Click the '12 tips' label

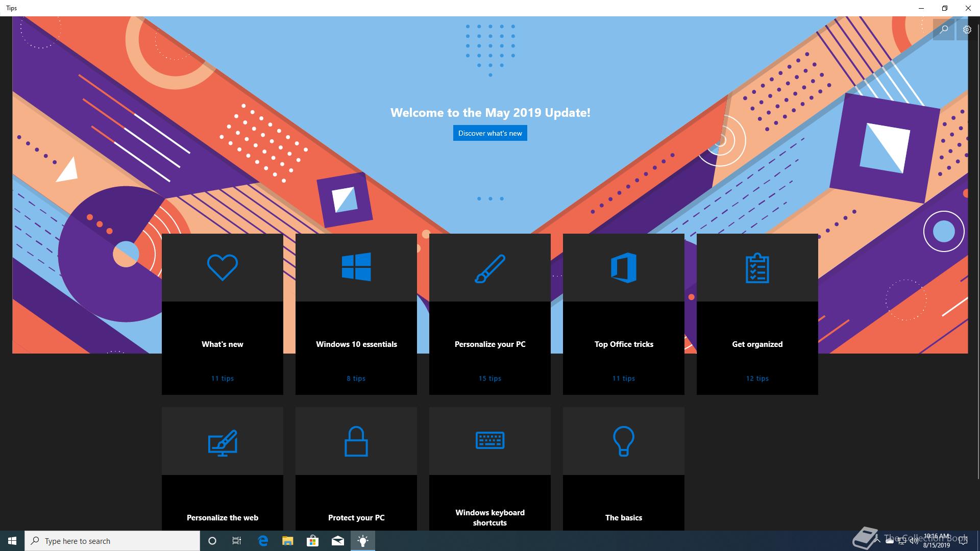click(757, 379)
